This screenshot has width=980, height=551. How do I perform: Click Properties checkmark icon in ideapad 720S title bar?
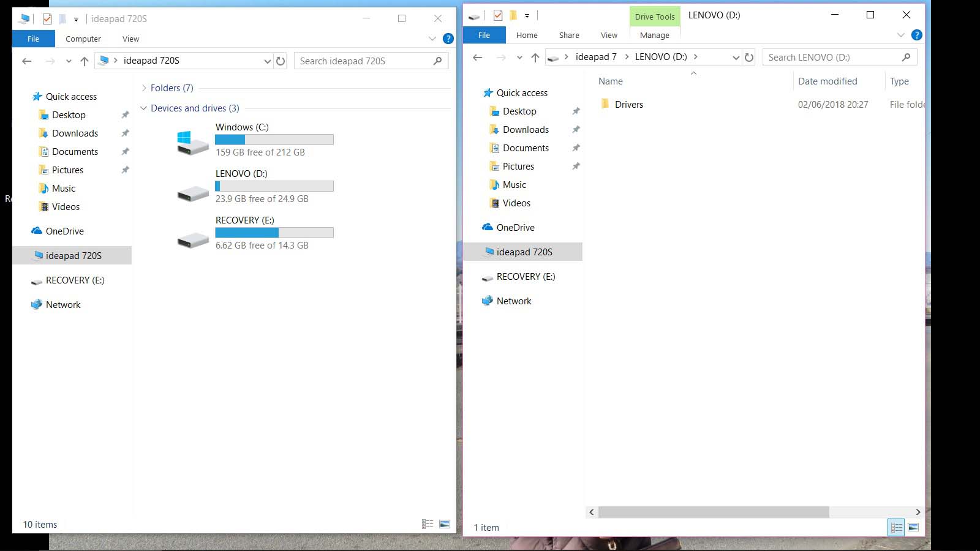point(47,19)
